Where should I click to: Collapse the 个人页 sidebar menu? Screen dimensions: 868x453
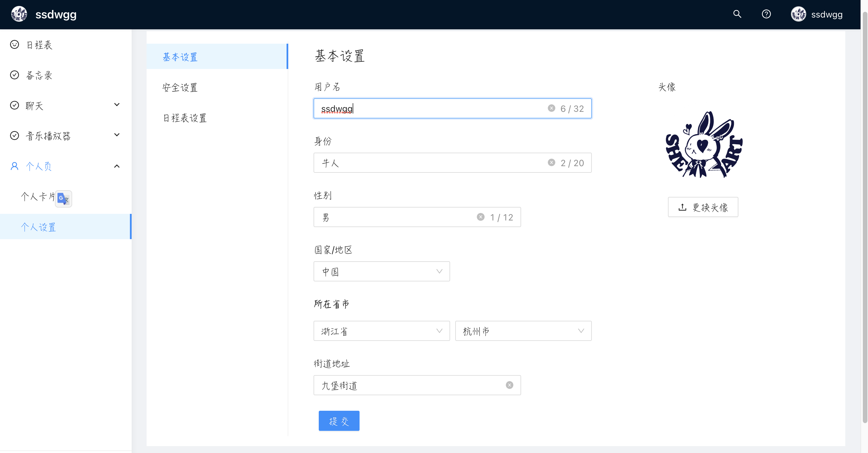pos(65,166)
